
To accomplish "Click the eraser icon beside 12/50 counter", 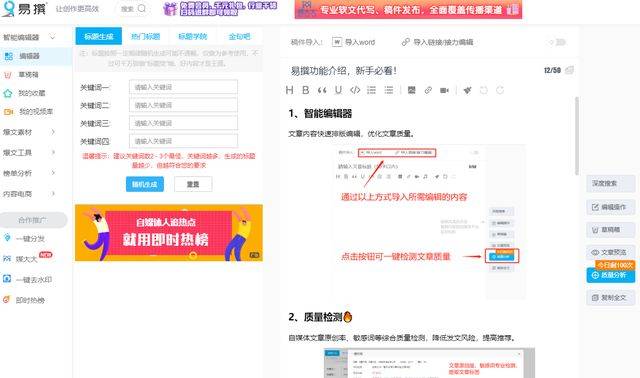I will (x=569, y=70).
